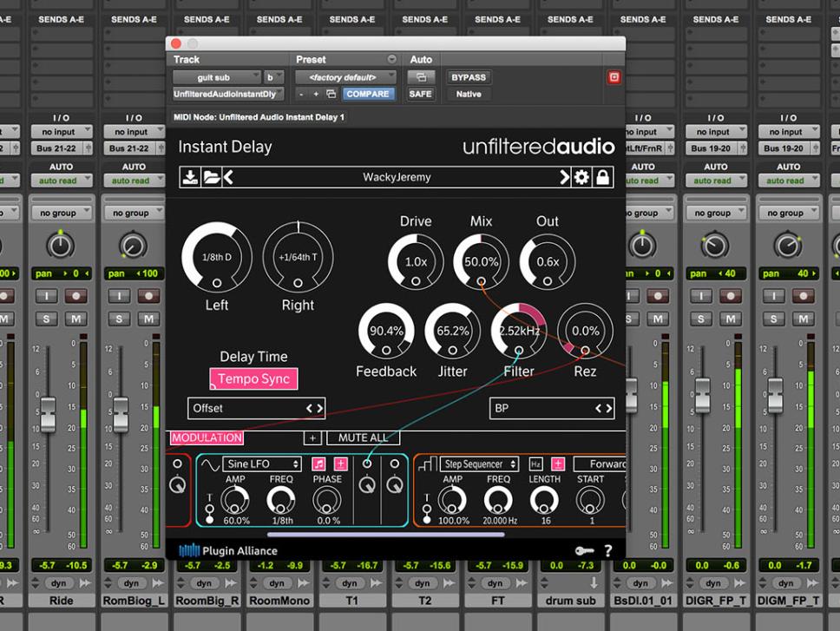Open plugin settings gear icon

point(581,178)
